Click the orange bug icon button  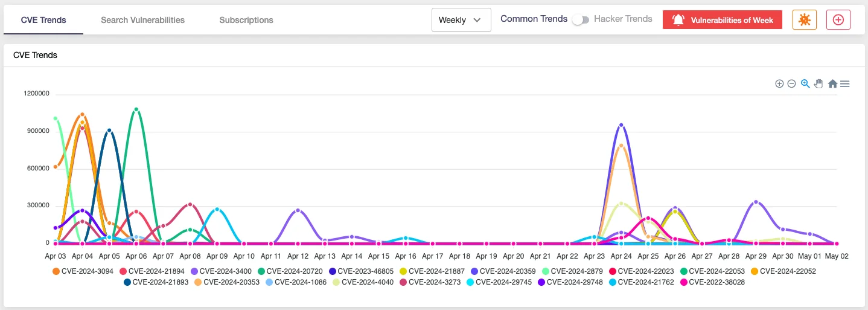[804, 19]
